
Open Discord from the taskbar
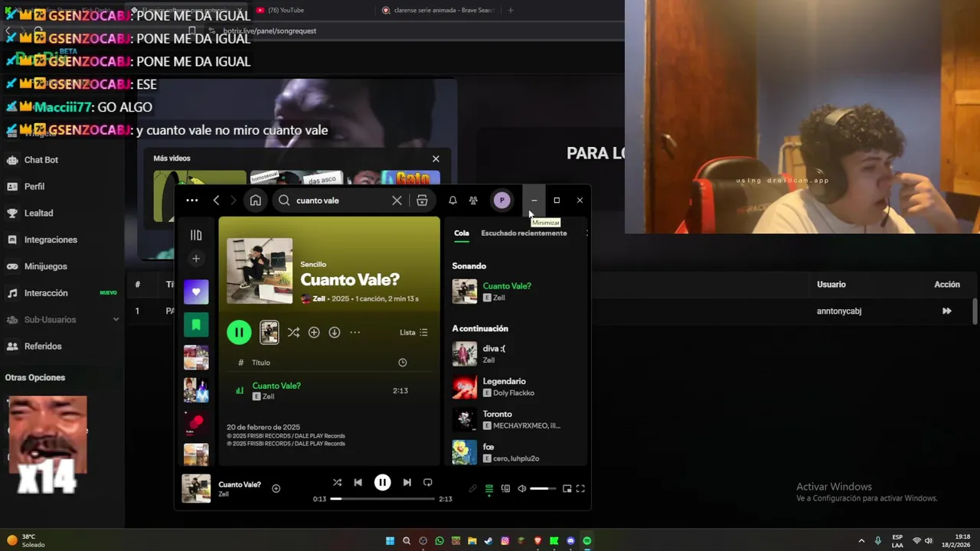click(x=570, y=541)
